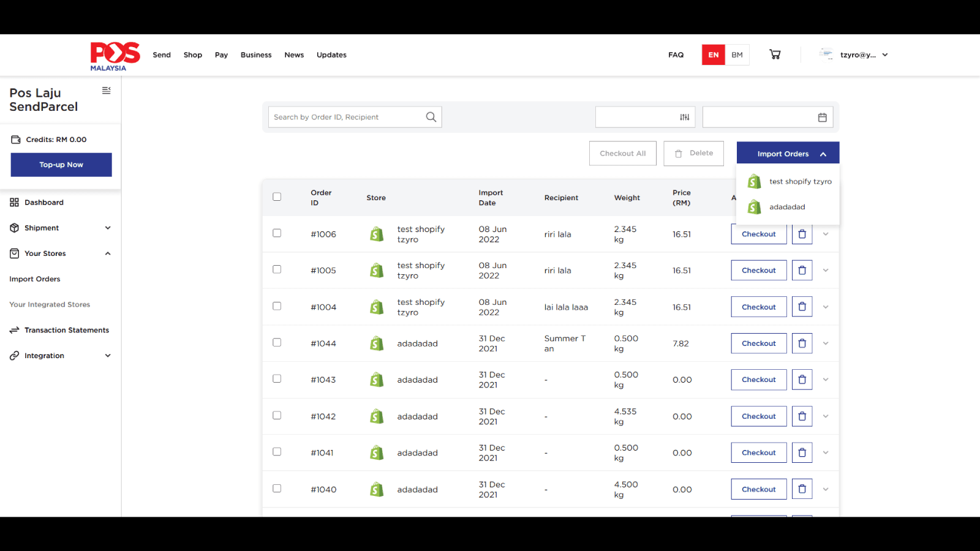Check the box for order #1043

click(277, 379)
